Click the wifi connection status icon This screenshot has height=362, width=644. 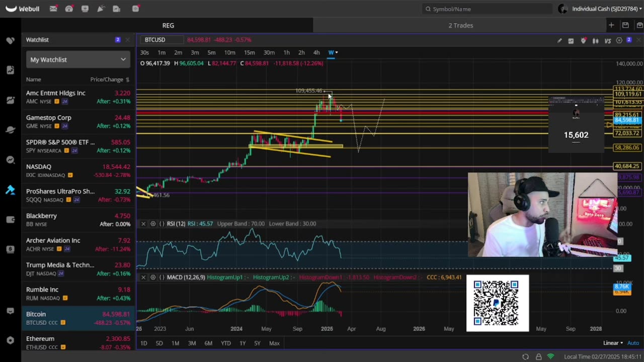pyautogui.click(x=550, y=356)
